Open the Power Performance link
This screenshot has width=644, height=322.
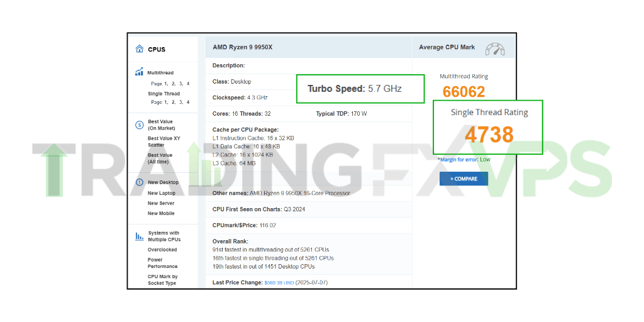[x=163, y=264]
